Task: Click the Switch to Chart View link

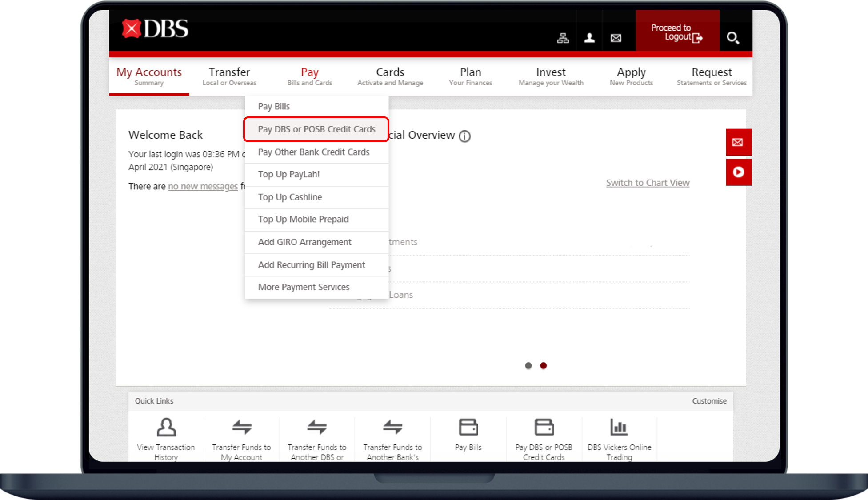Action: pyautogui.click(x=647, y=182)
